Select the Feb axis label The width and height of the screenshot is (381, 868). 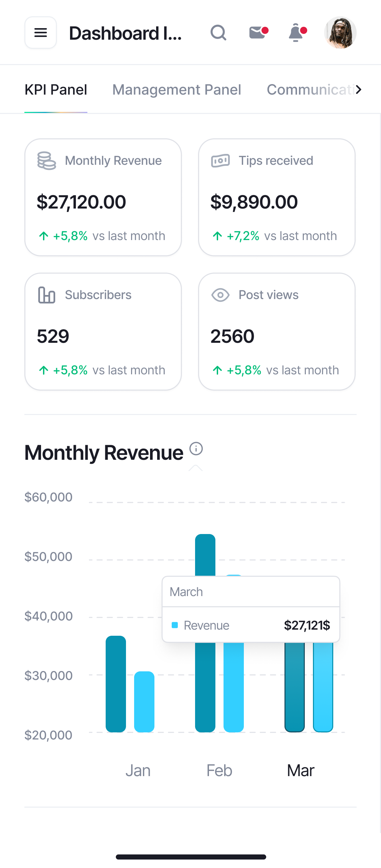(x=219, y=771)
